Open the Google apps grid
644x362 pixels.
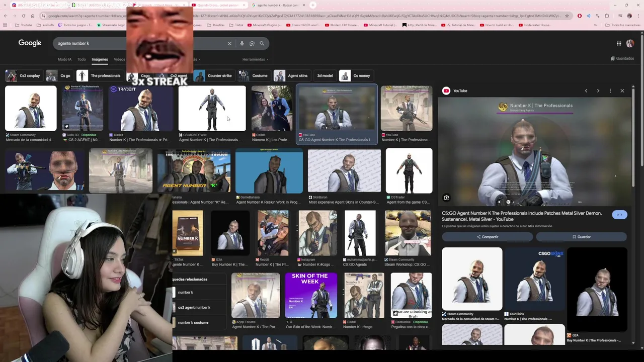click(619, 43)
